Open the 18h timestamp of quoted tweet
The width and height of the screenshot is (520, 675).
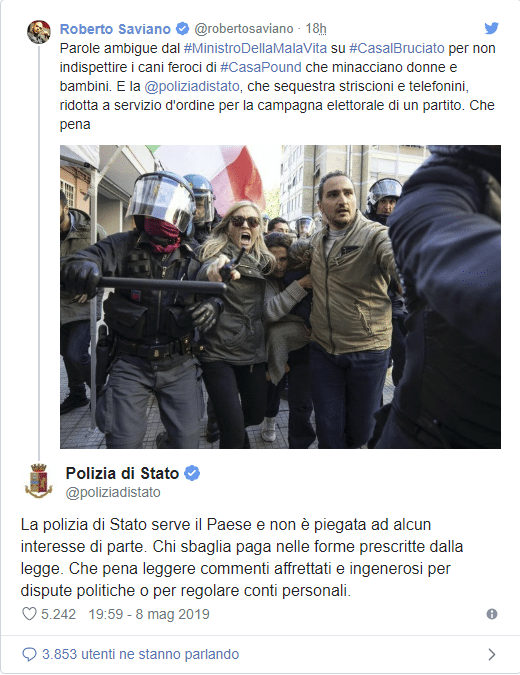[x=316, y=29]
